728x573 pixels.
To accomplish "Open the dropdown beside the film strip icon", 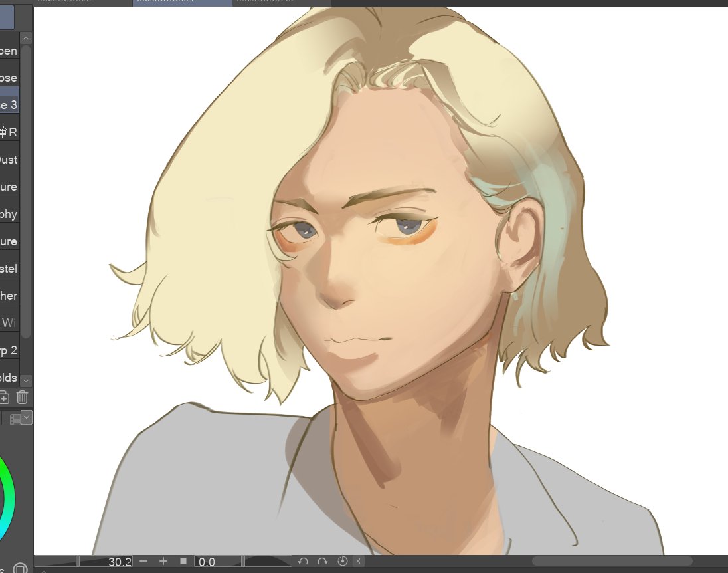I will 27,417.
